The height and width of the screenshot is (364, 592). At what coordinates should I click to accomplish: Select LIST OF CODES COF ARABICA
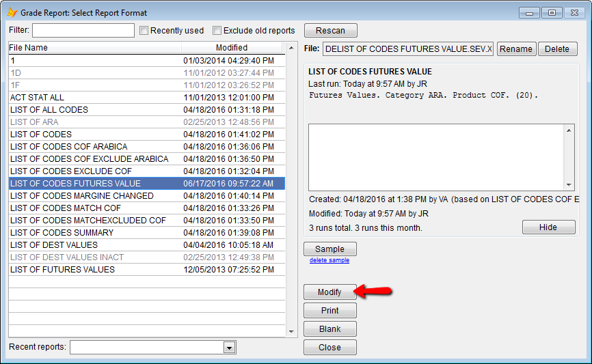[147, 147]
